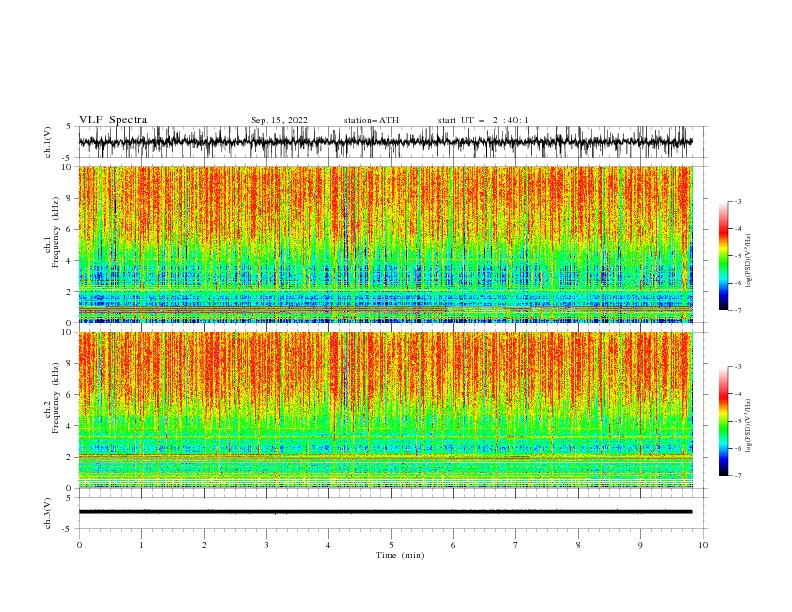792x612 pixels.
Task: Click the time axis tick label '8'
Action: 578,545
